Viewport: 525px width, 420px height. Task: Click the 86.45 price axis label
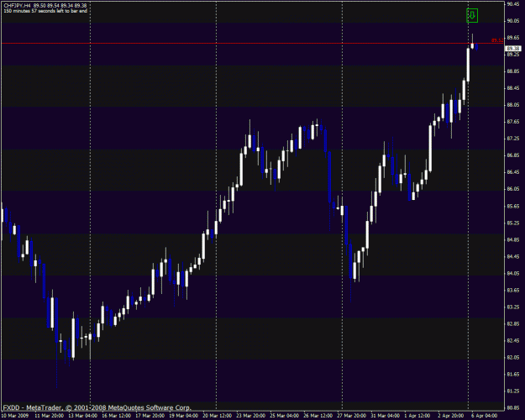513,172
